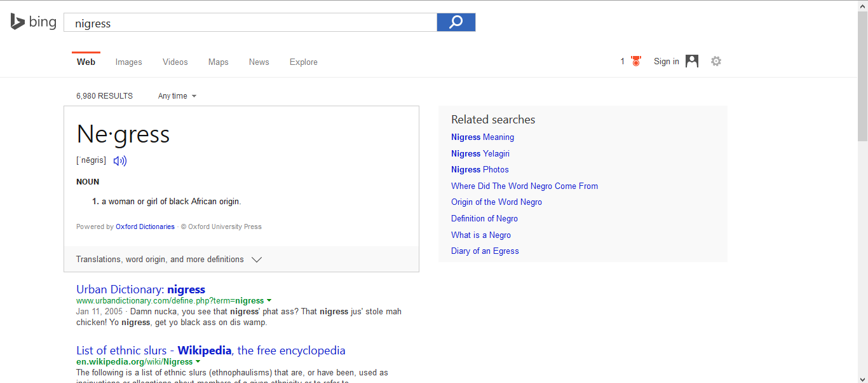868x383 pixels.
Task: Open the urbandictionary.com URL dropdown arrow
Action: click(269, 300)
